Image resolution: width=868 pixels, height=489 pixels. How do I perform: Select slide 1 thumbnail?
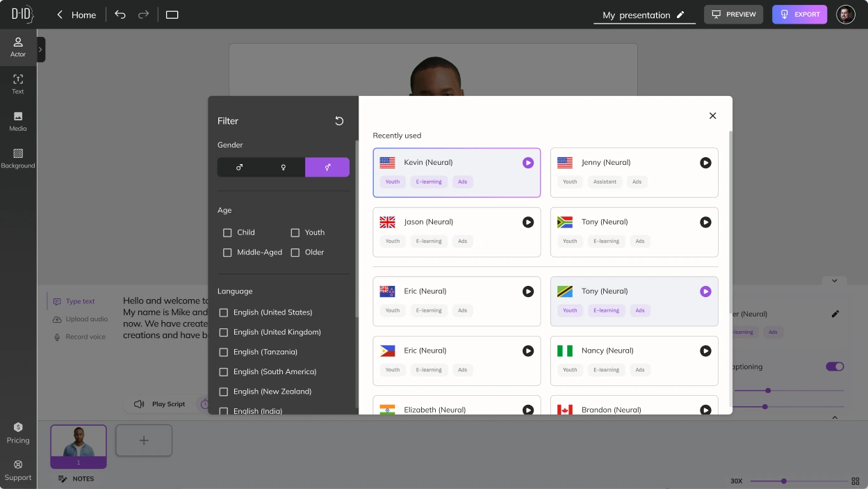pyautogui.click(x=79, y=447)
